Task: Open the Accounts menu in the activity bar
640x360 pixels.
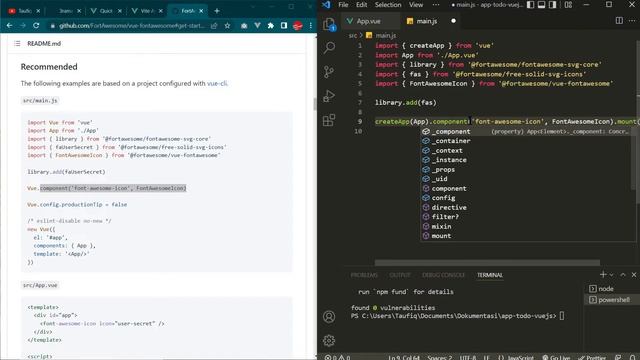Action: [329, 316]
